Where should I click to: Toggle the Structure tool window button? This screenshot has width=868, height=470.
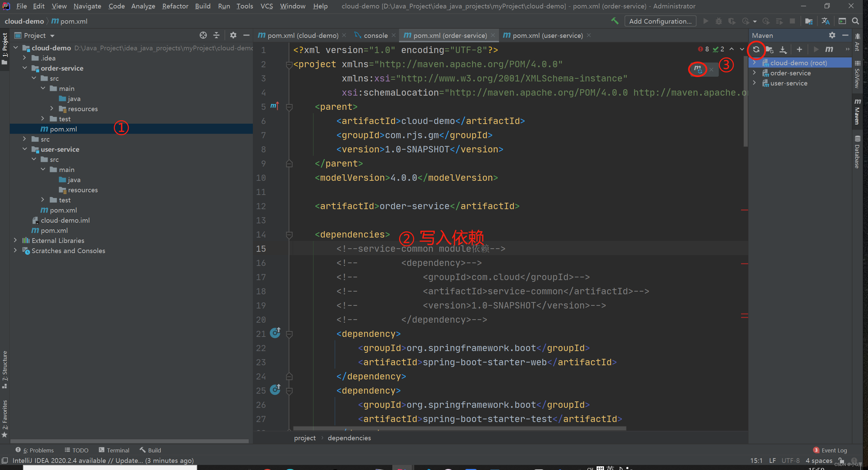tap(5, 369)
